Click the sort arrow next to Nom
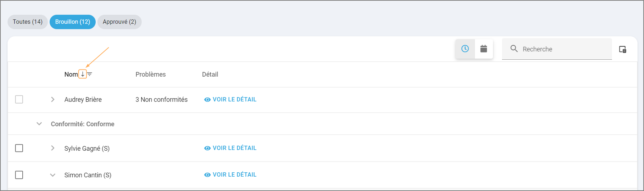 point(83,74)
